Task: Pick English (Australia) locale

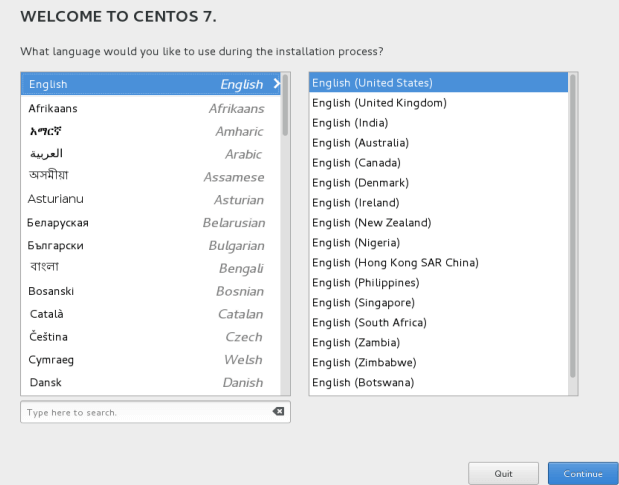Action: click(x=437, y=142)
